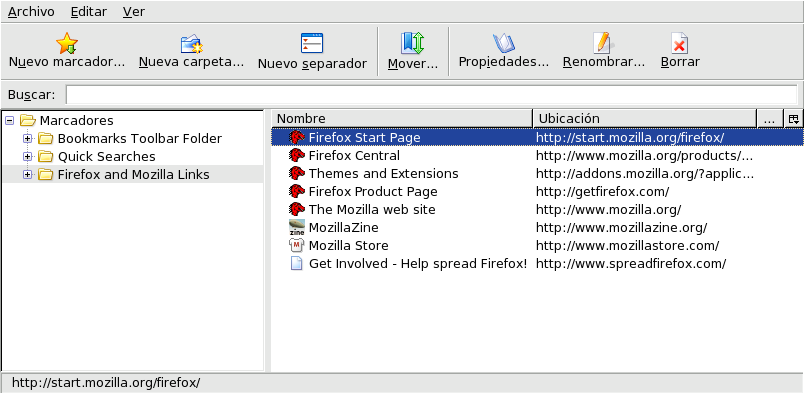804x394 pixels.
Task: Select the Firefox Central bookmark name
Action: [x=354, y=155]
